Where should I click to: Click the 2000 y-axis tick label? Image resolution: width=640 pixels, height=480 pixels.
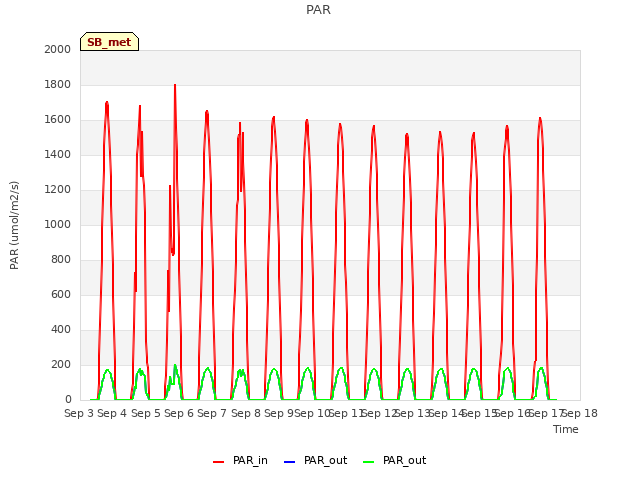tap(58, 49)
